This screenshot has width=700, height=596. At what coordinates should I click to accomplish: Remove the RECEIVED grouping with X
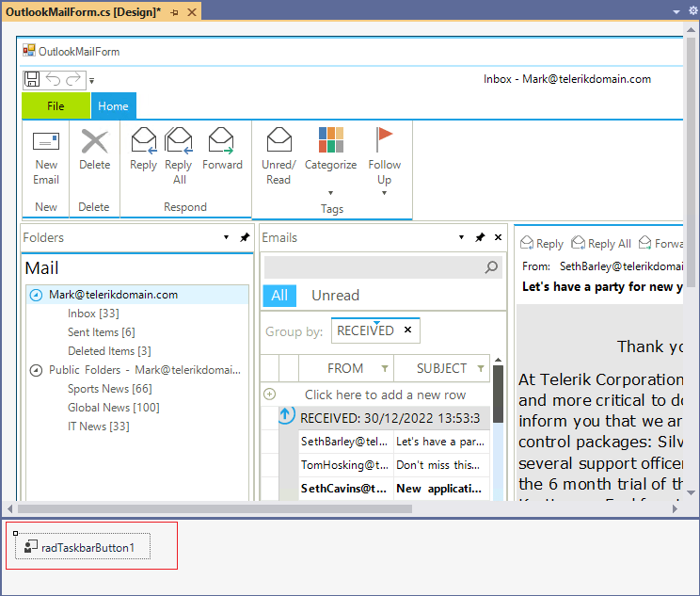point(407,330)
